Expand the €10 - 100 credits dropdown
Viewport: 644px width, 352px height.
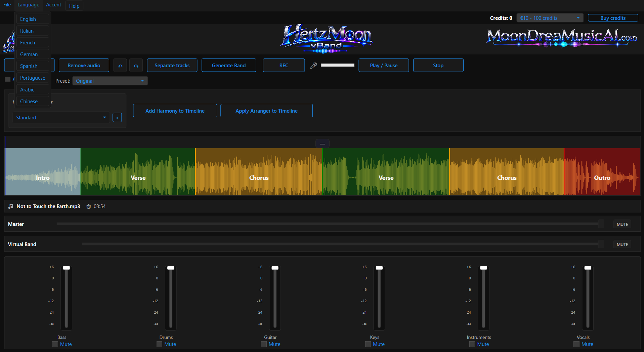[550, 18]
